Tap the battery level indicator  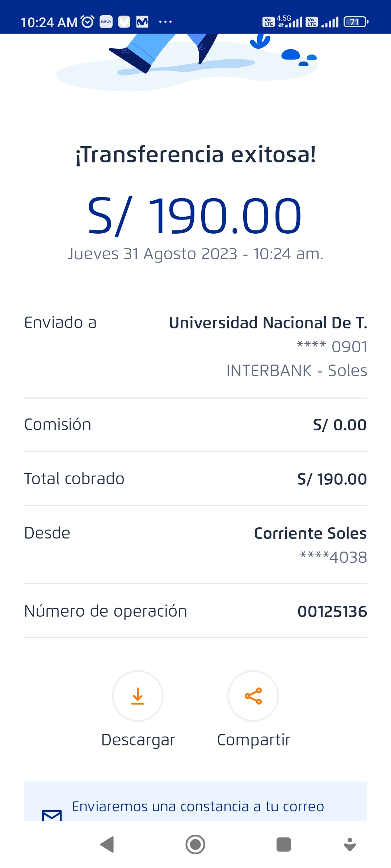click(x=356, y=22)
